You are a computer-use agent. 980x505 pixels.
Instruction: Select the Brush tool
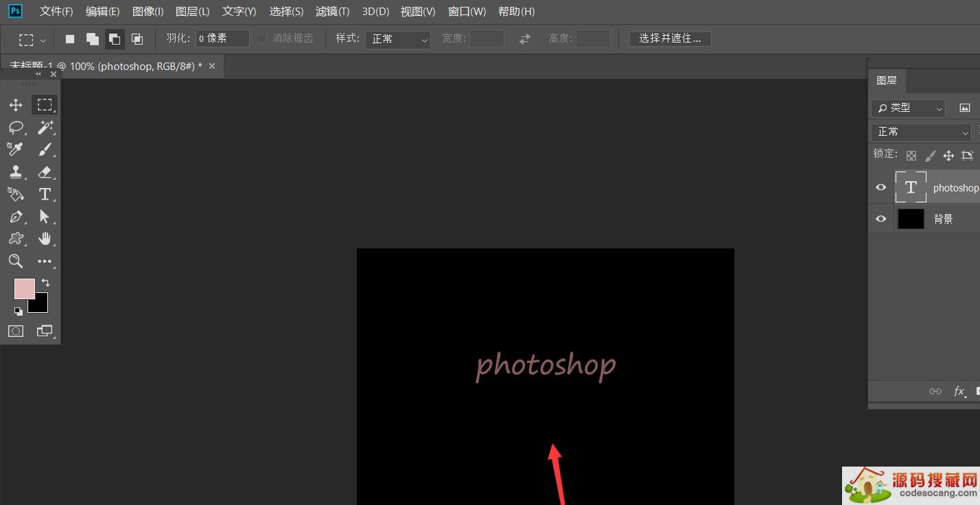coord(45,150)
